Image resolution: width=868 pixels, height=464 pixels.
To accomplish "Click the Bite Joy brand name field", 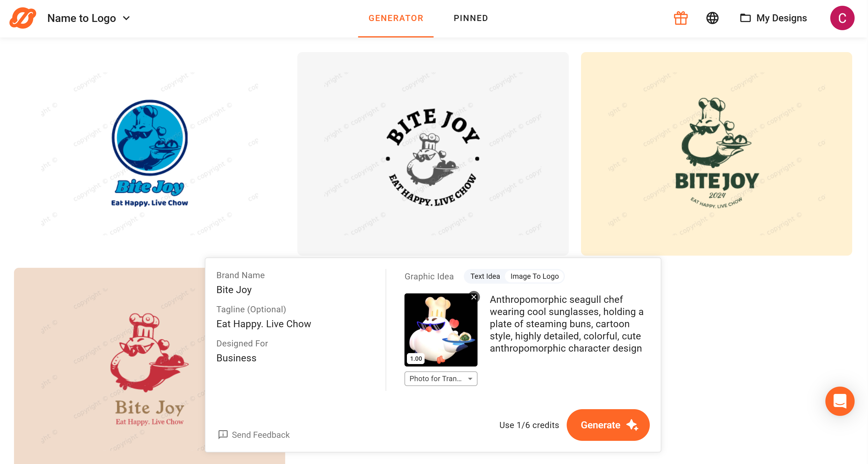I will (234, 290).
